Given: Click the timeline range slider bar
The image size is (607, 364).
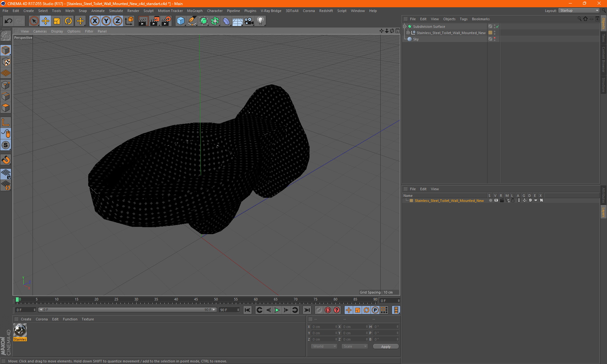Looking at the screenshot, I should pos(127,310).
